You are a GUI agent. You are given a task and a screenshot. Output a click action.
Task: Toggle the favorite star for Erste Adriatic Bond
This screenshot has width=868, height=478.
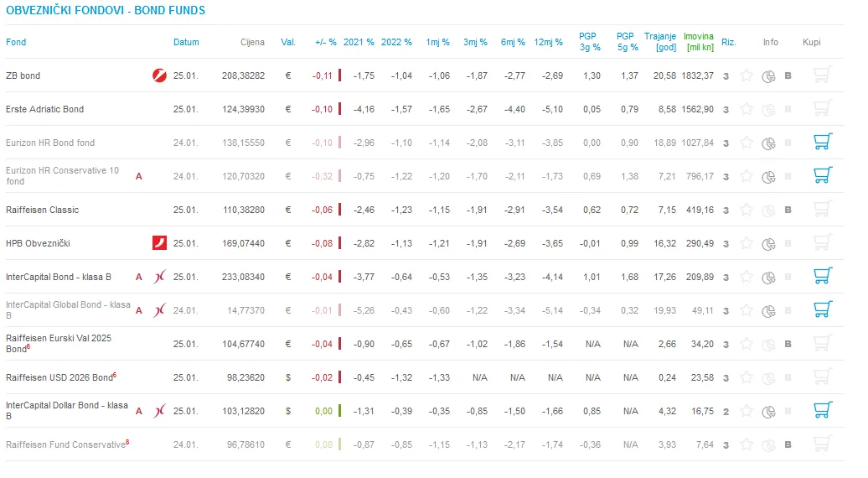tap(747, 109)
